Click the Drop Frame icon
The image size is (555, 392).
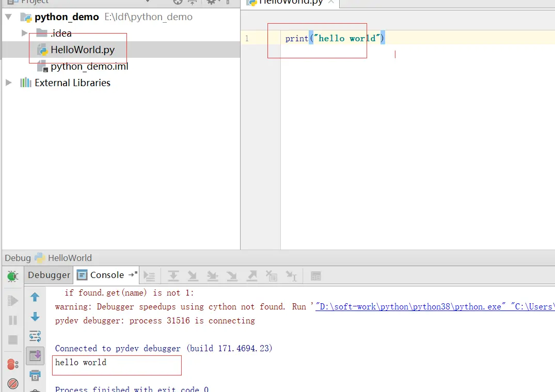(272, 276)
